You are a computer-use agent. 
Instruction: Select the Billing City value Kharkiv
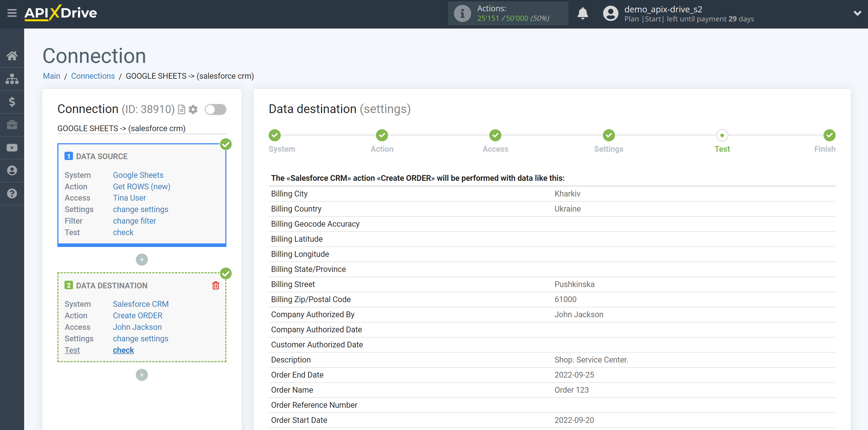pyautogui.click(x=568, y=194)
